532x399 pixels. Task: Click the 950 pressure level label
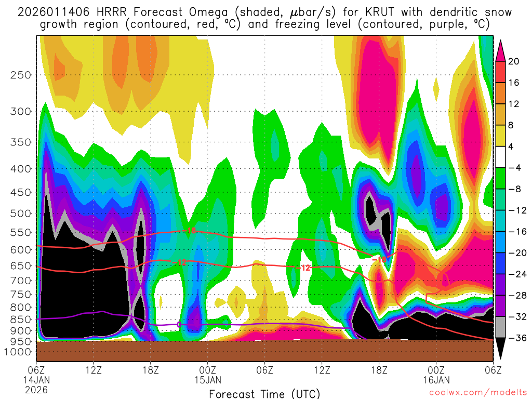21,341
